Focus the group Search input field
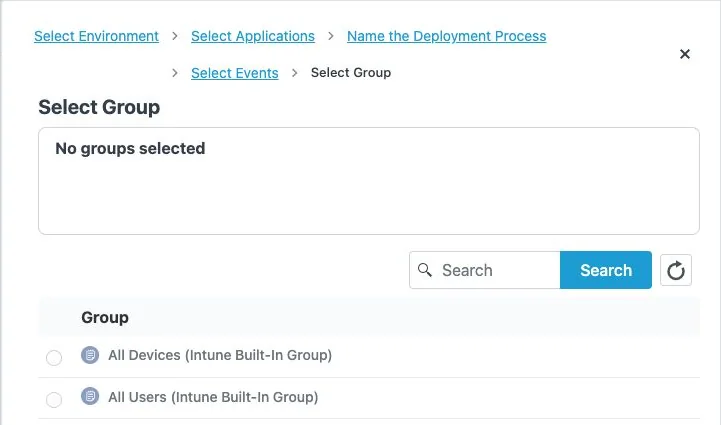721x425 pixels. [485, 270]
